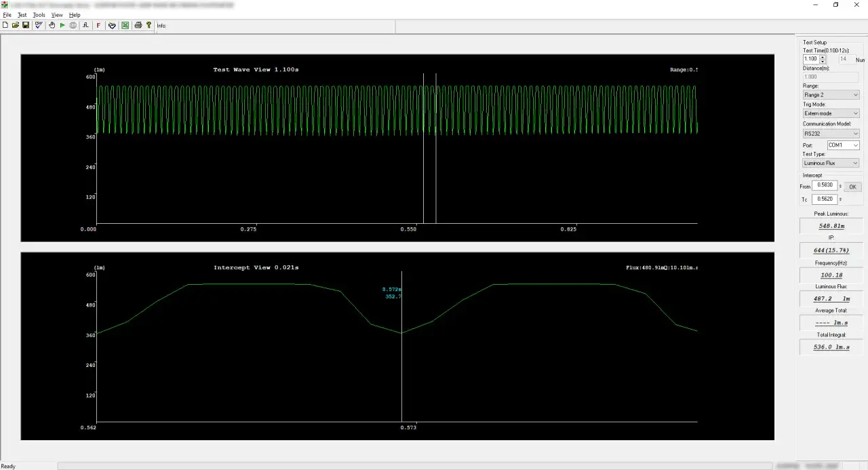Image resolution: width=868 pixels, height=470 pixels.
Task: Restore the window with the title bar button
Action: 835,5
